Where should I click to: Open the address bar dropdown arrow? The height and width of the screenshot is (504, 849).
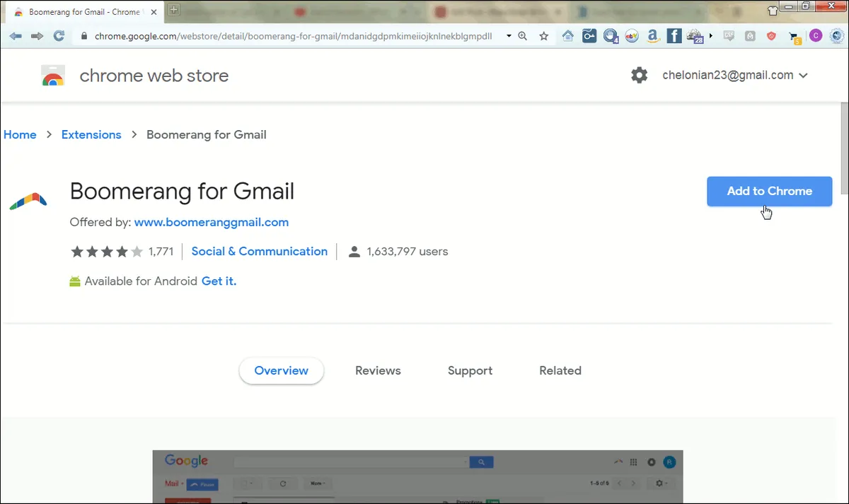click(508, 36)
